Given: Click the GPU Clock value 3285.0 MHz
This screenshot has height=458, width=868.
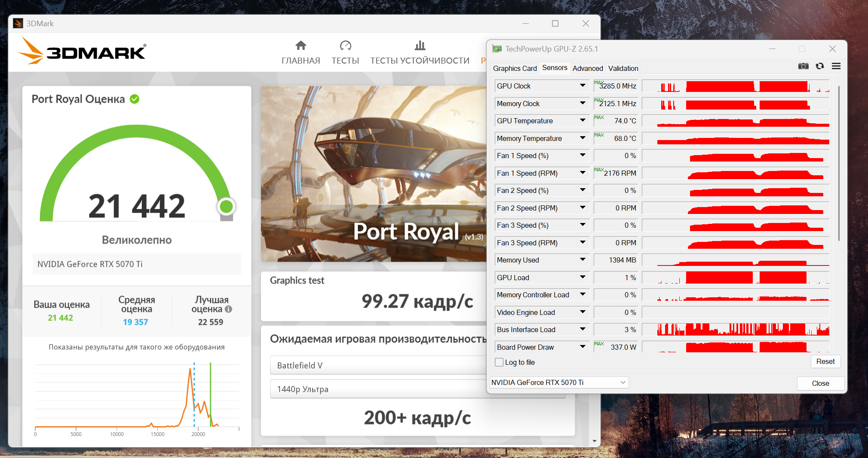Looking at the screenshot, I should click(x=615, y=86).
